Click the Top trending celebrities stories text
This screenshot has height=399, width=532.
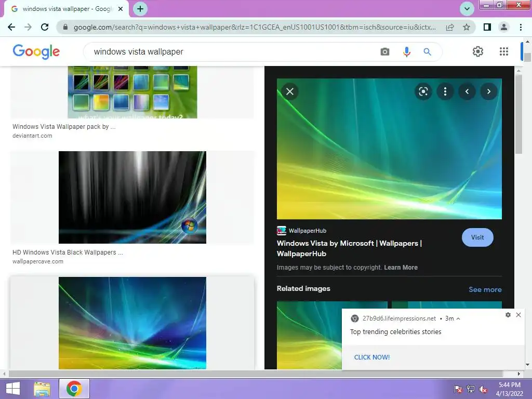[395, 332]
